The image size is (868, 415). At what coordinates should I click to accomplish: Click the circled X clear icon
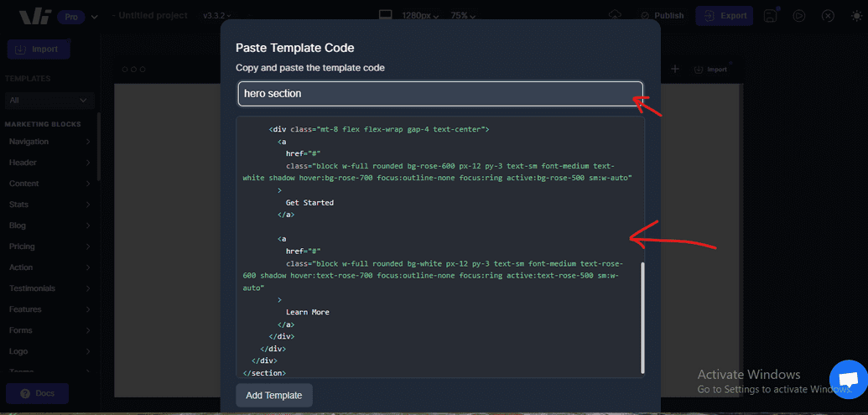point(828,15)
